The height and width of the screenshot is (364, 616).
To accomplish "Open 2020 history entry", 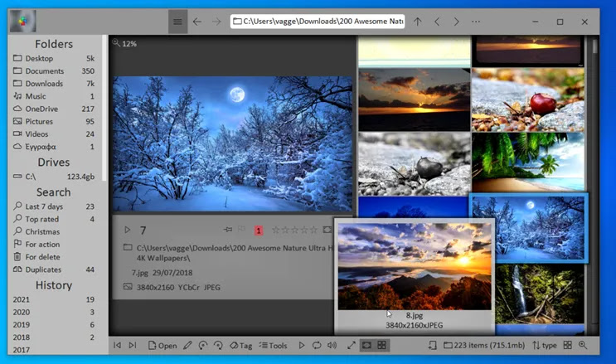I will (54, 312).
